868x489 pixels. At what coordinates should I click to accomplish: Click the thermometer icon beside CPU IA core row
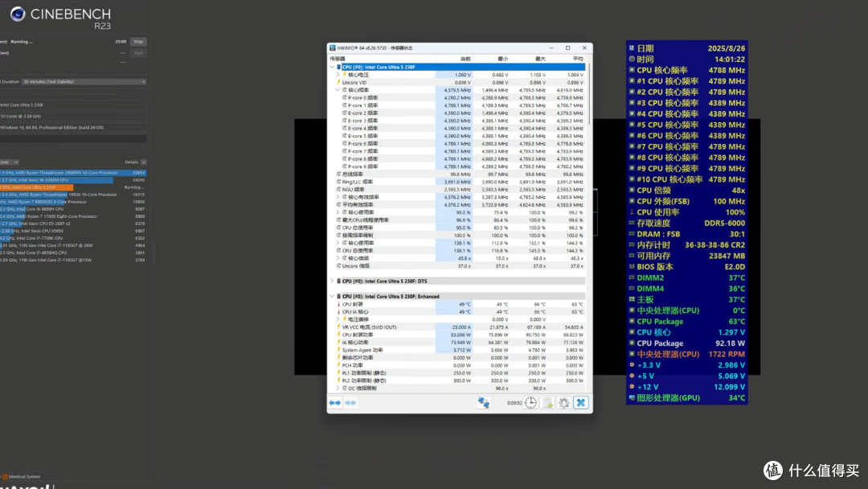[339, 312]
